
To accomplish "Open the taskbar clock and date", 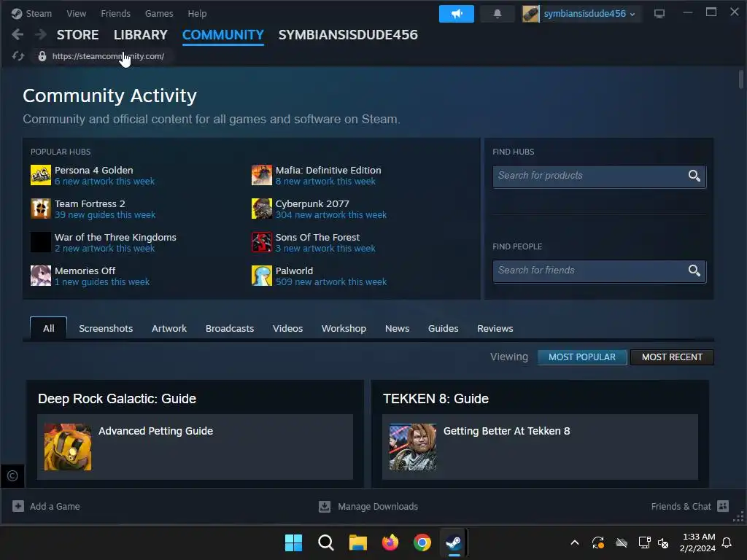I will pyautogui.click(x=698, y=542).
